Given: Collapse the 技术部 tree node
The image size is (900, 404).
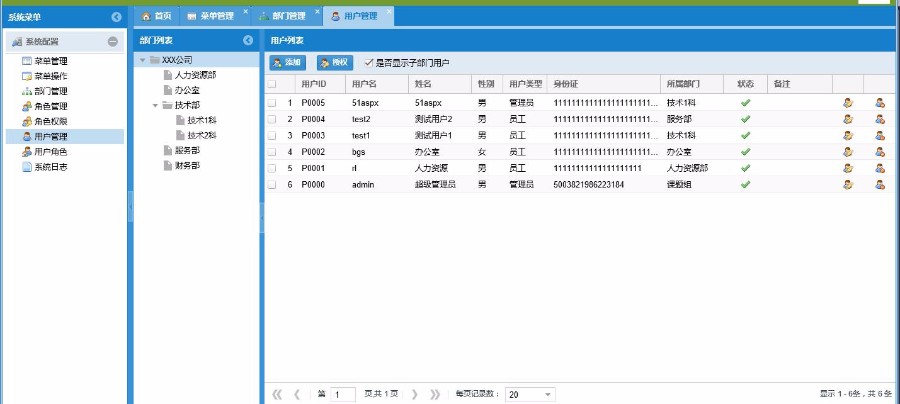Looking at the screenshot, I should point(155,105).
